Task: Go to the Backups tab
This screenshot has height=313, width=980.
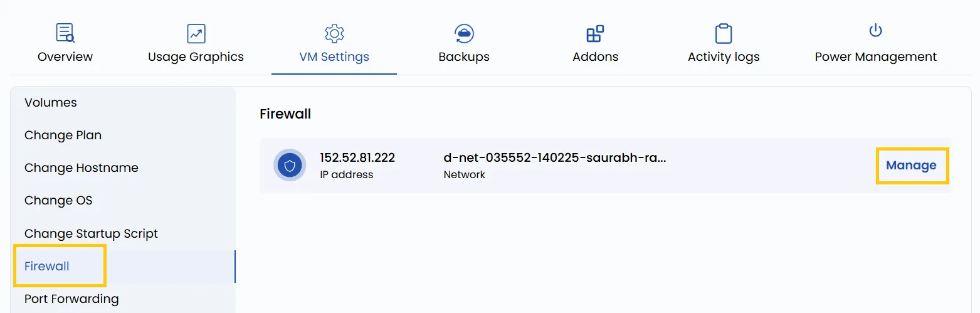Action: pyautogui.click(x=464, y=56)
